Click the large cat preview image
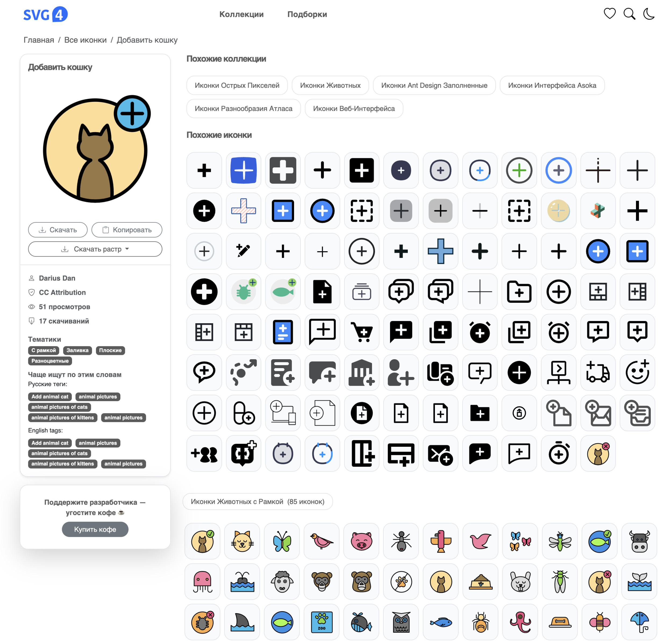The image size is (672, 644). [x=96, y=149]
